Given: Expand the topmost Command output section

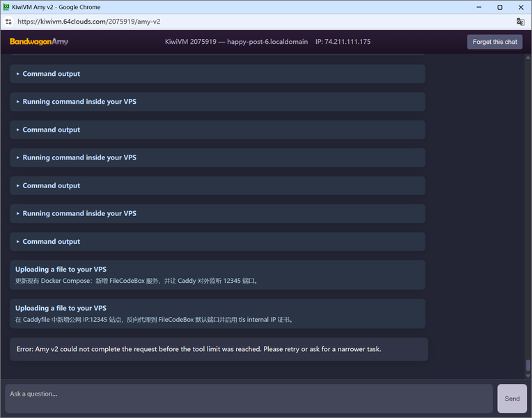Looking at the screenshot, I should (x=217, y=74).
